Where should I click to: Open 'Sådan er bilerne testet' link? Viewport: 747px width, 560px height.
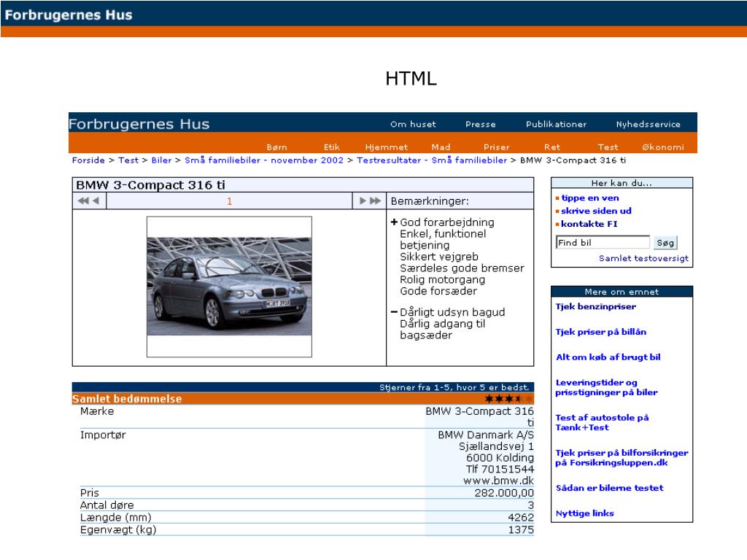(609, 488)
